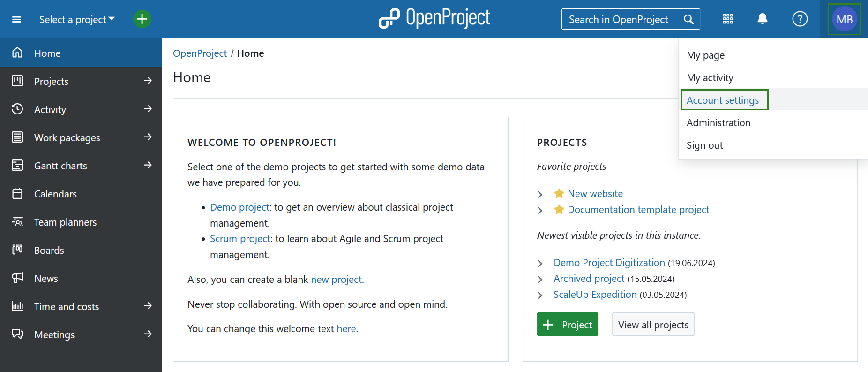
Task: Click the 'here' welcome text link
Action: click(346, 328)
